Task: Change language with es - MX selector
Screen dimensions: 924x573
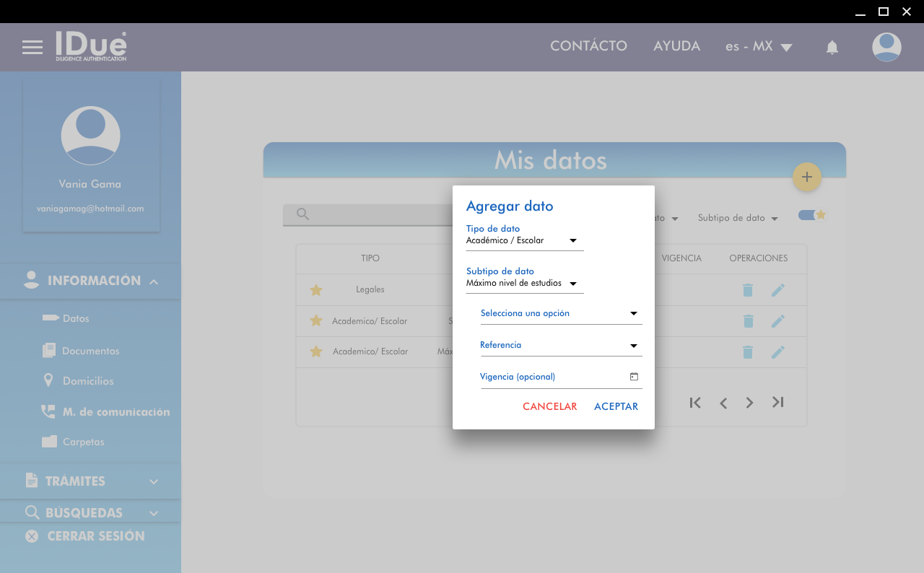Action: [x=759, y=47]
